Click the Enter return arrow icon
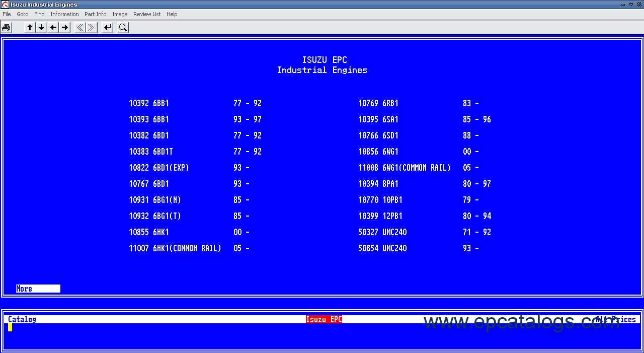 click(107, 28)
